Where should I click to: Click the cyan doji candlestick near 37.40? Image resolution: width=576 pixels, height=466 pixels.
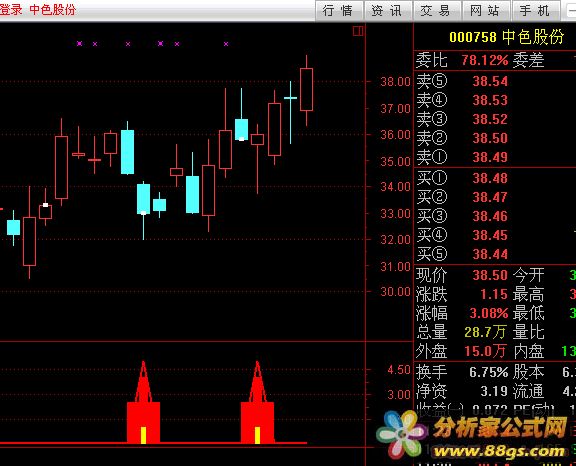[x=290, y=98]
